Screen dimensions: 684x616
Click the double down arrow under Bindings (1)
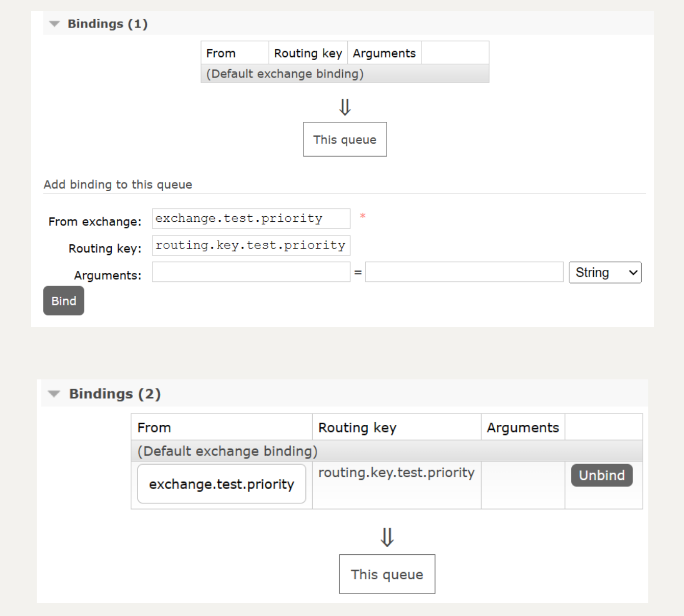click(345, 107)
